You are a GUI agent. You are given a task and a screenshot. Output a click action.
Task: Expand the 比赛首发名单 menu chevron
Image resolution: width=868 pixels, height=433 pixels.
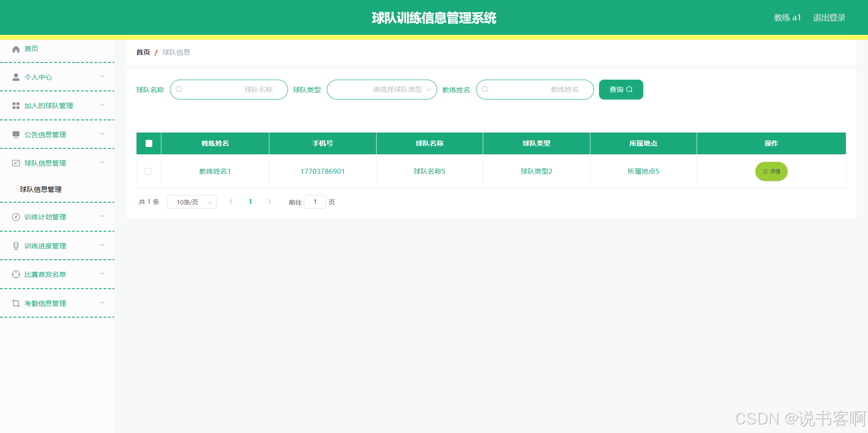tap(102, 274)
